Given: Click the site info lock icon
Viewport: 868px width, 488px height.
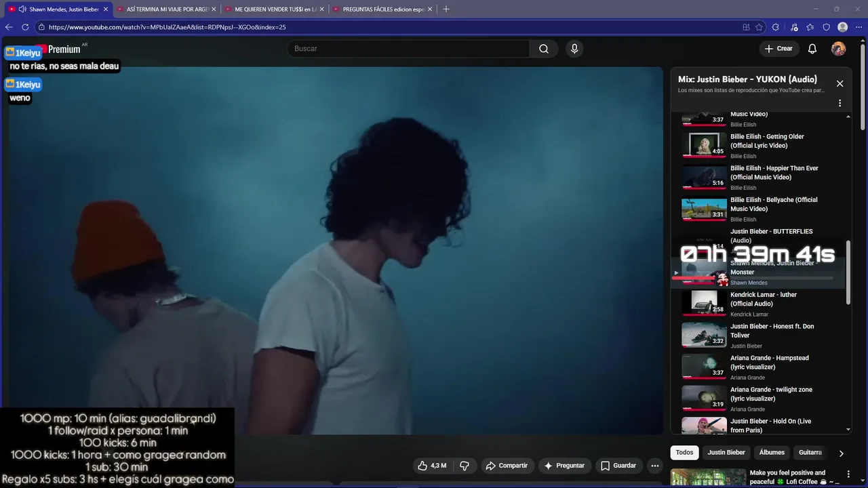Looking at the screenshot, I should 41,27.
